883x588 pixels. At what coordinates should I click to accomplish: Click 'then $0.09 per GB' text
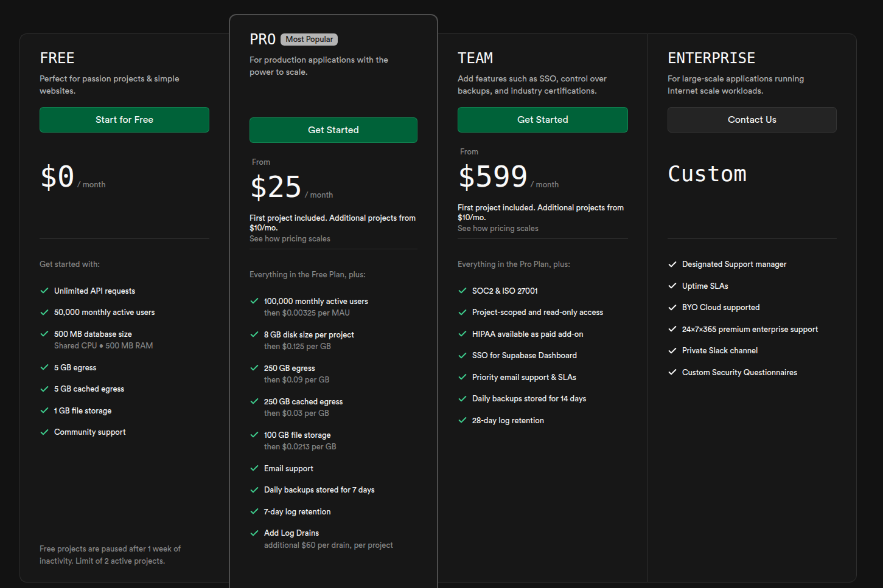tap(296, 380)
